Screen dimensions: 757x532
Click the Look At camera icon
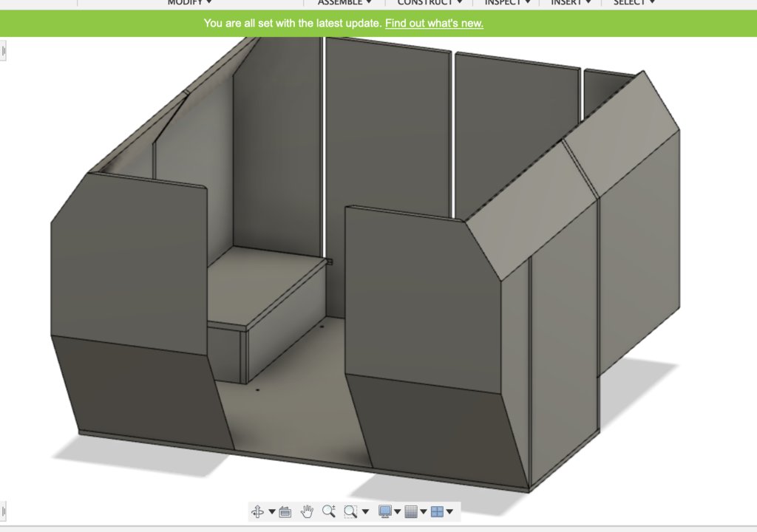(285, 511)
